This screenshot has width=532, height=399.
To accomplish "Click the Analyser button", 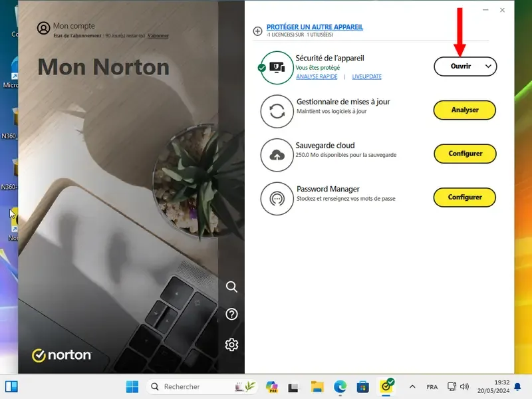I will [464, 110].
